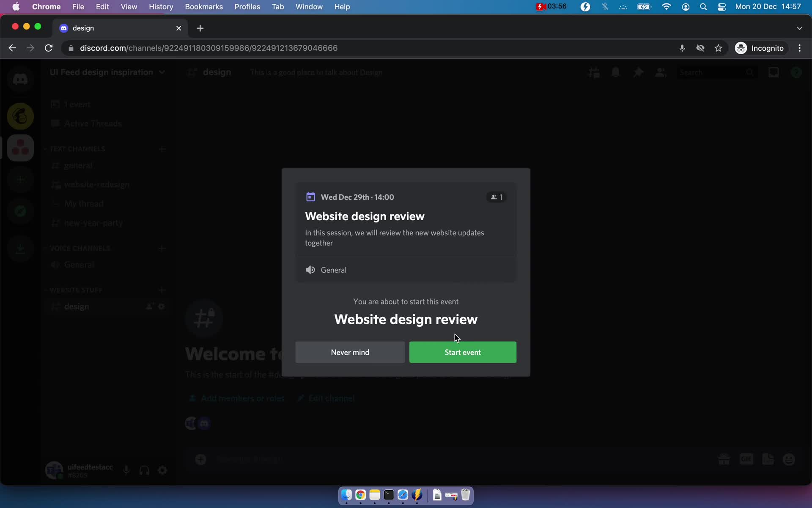This screenshot has width=812, height=508.
Task: Open design channel settings gear
Action: [161, 306]
